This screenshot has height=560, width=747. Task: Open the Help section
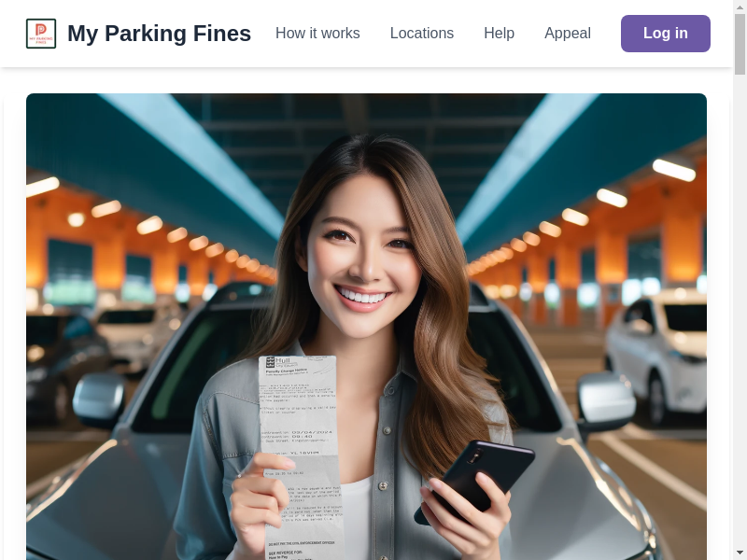click(x=499, y=34)
